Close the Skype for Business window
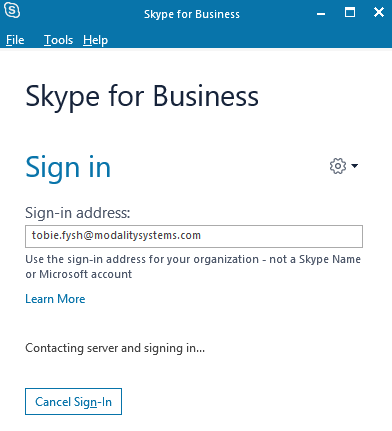The image size is (392, 431). pyautogui.click(x=379, y=13)
